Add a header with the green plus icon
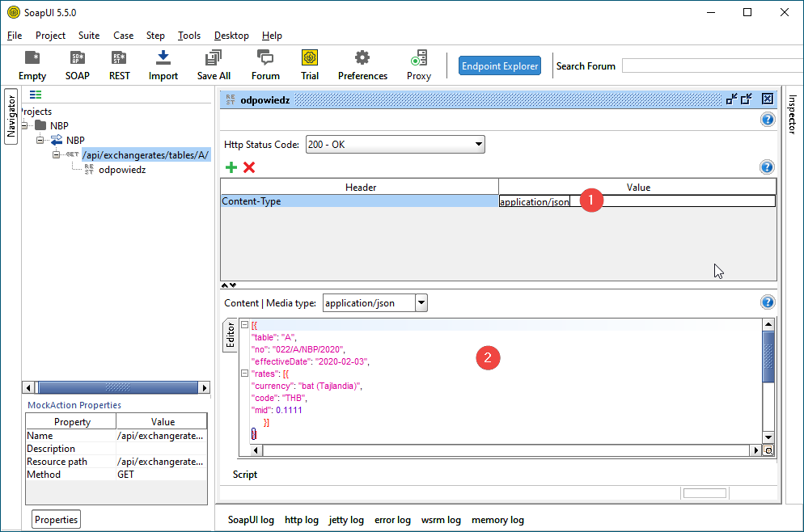 [x=231, y=167]
